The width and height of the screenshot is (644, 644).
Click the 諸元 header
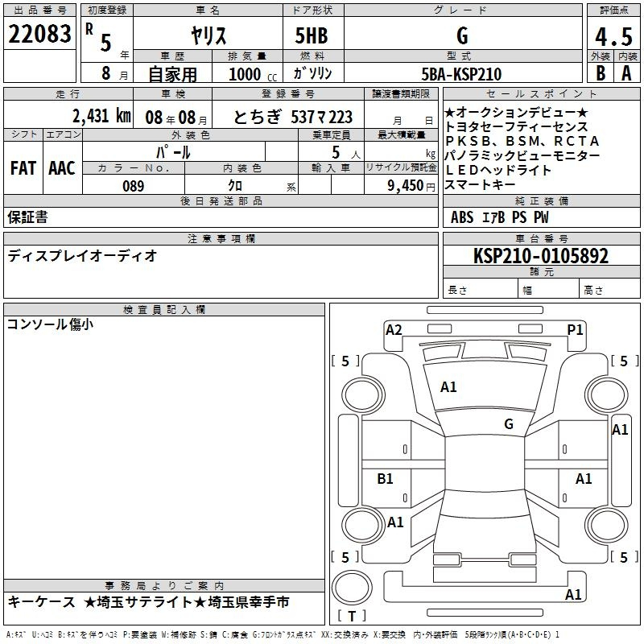tap(541, 271)
